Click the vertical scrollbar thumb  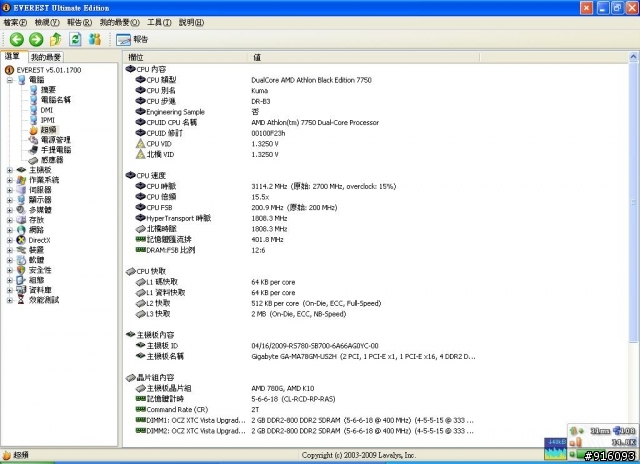(633, 202)
